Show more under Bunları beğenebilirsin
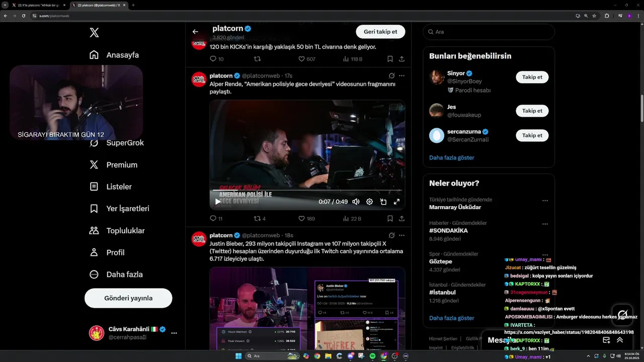Image resolution: width=644 pixels, height=362 pixels. (x=452, y=157)
